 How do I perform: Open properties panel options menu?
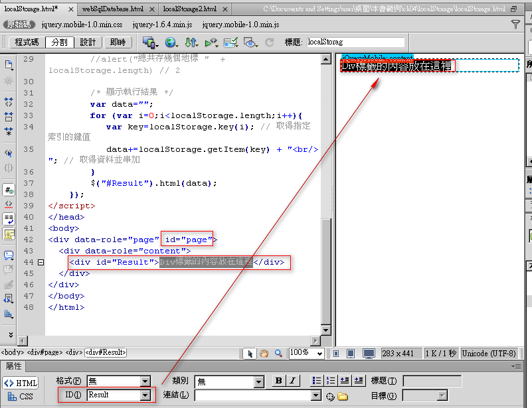pyautogui.click(x=516, y=366)
